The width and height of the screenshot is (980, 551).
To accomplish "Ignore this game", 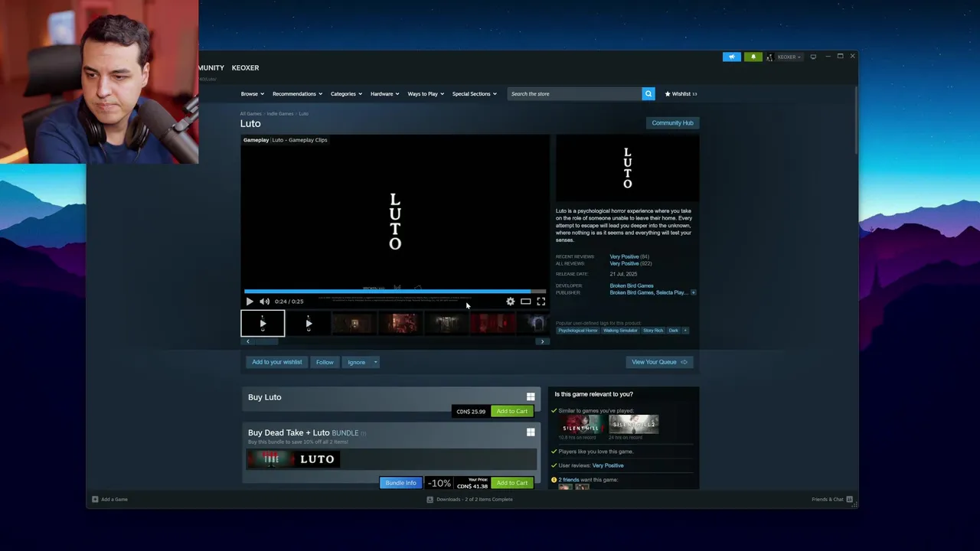I will pyautogui.click(x=356, y=362).
